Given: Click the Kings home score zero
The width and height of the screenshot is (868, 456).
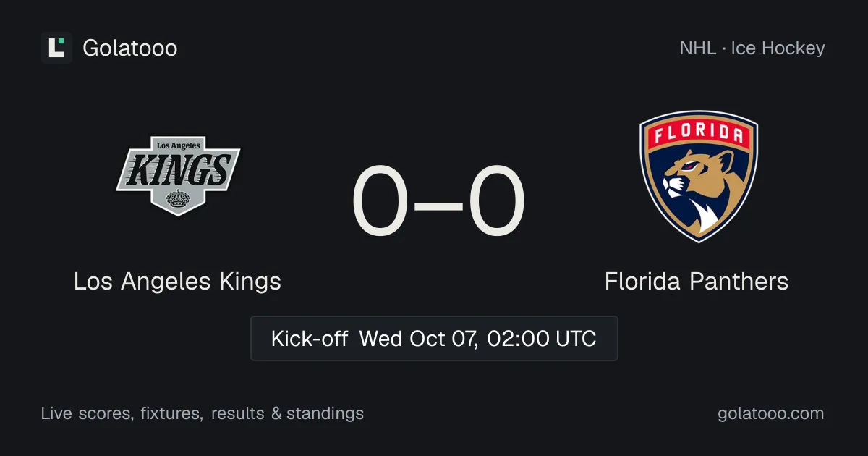Looking at the screenshot, I should [x=380, y=202].
